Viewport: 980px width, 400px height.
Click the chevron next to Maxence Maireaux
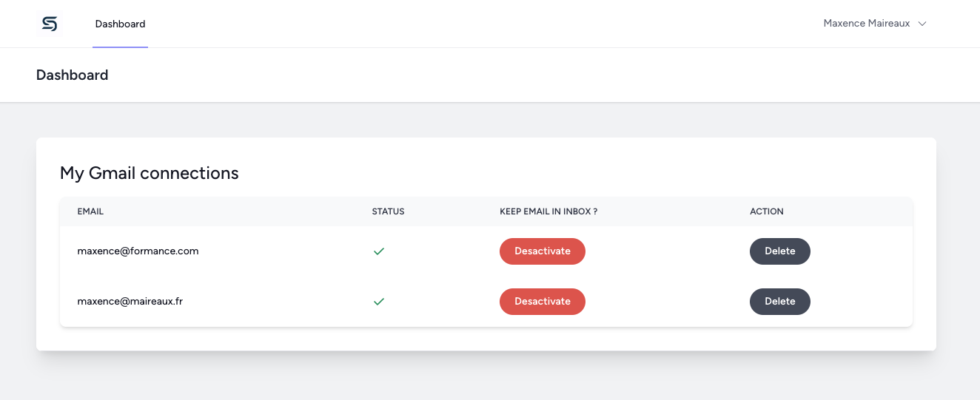point(922,24)
